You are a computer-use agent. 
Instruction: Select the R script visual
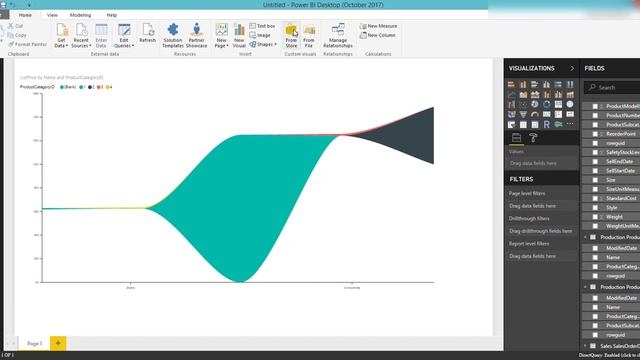coord(547,124)
